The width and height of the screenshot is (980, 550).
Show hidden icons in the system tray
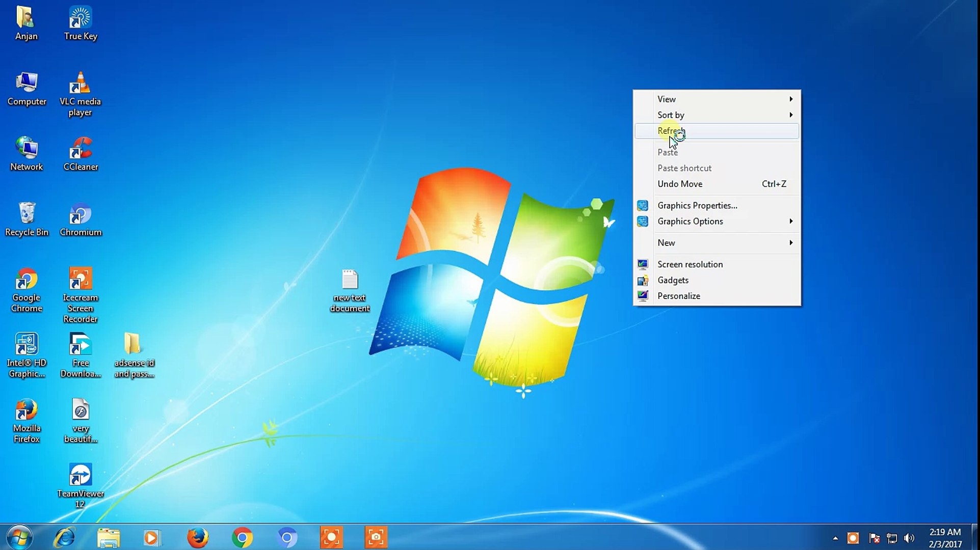click(x=835, y=538)
